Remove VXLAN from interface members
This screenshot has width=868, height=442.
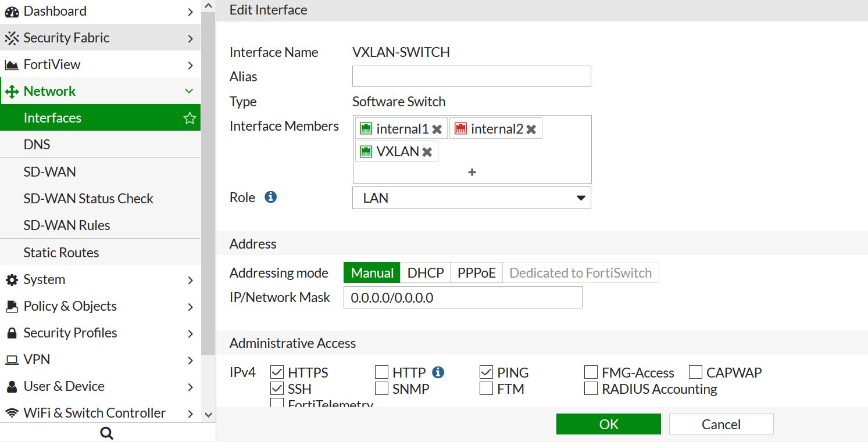point(427,152)
